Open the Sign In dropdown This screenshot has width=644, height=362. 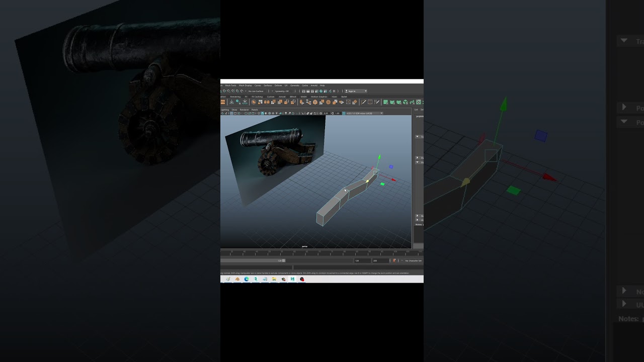pos(356,91)
